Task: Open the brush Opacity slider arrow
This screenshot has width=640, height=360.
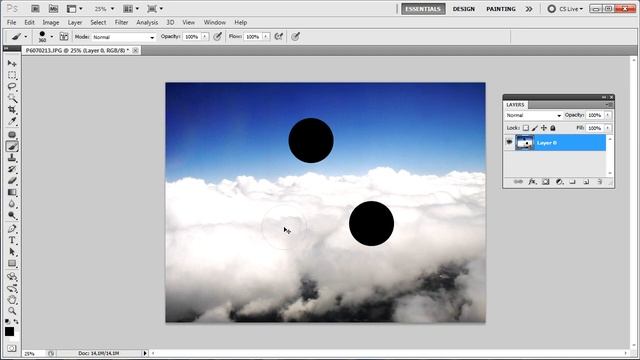Action: pyautogui.click(x=205, y=37)
